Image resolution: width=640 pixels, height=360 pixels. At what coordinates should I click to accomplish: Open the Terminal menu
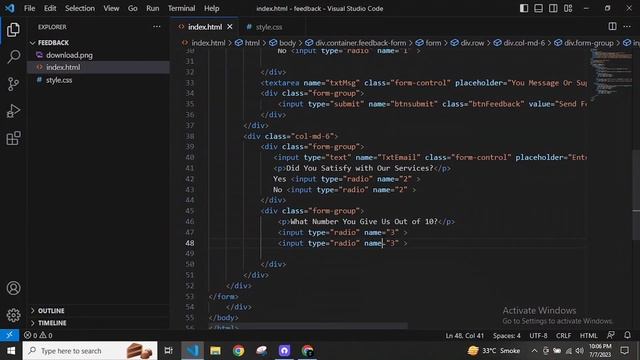(181, 8)
